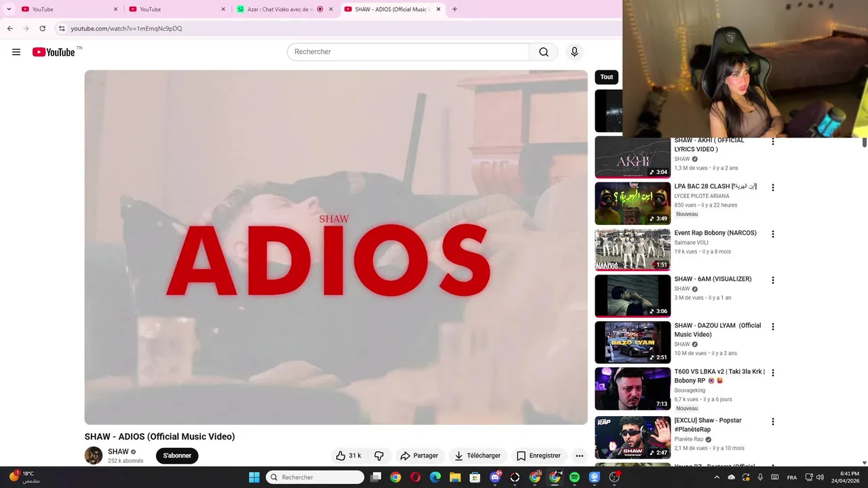Open OBS Studio from the taskbar
The image size is (868, 488).
tap(614, 477)
